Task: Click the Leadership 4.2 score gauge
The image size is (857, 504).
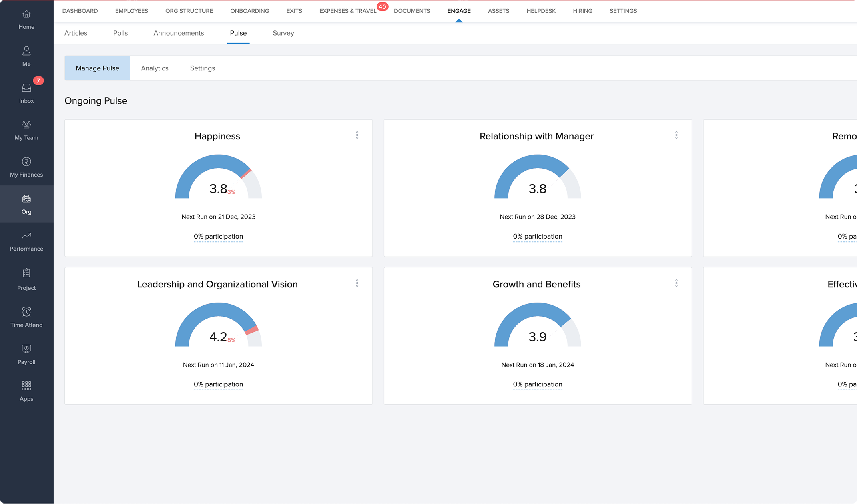Action: tap(218, 326)
